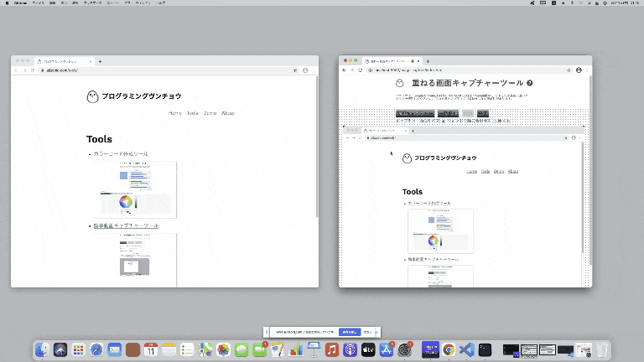Image resolution: width=644 pixels, height=362 pixels.
Task: Open Launchpad from the Dock
Action: pyautogui.click(x=79, y=349)
